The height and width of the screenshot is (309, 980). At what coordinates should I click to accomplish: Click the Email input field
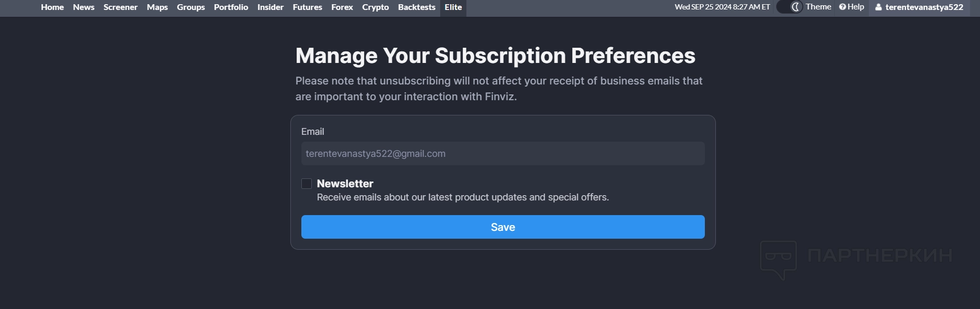(x=503, y=154)
